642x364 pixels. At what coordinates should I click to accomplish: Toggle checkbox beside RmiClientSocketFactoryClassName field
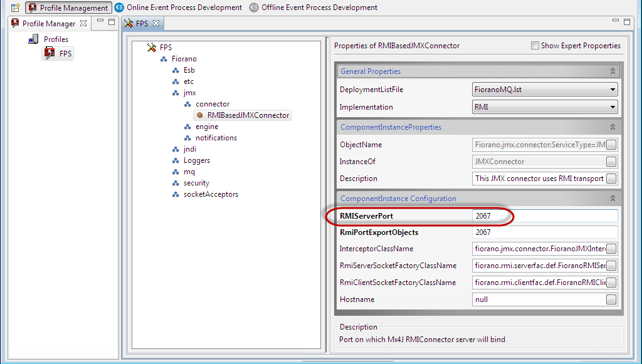[611, 283]
